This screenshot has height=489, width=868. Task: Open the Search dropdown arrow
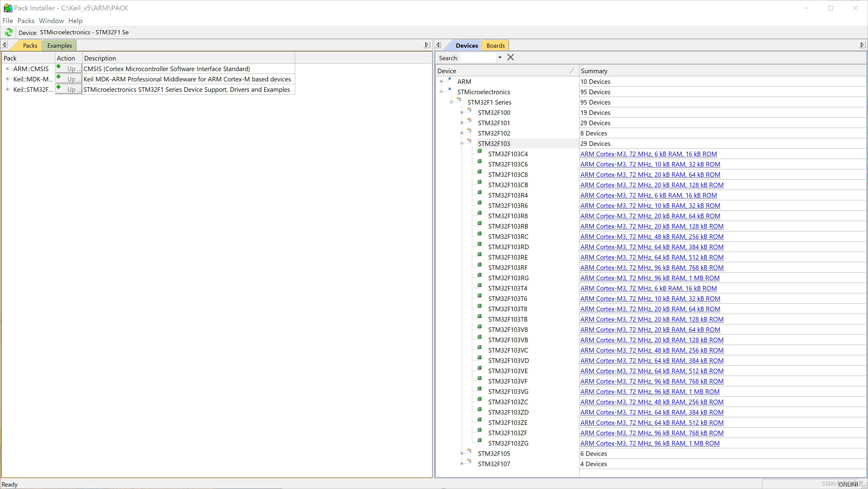500,58
